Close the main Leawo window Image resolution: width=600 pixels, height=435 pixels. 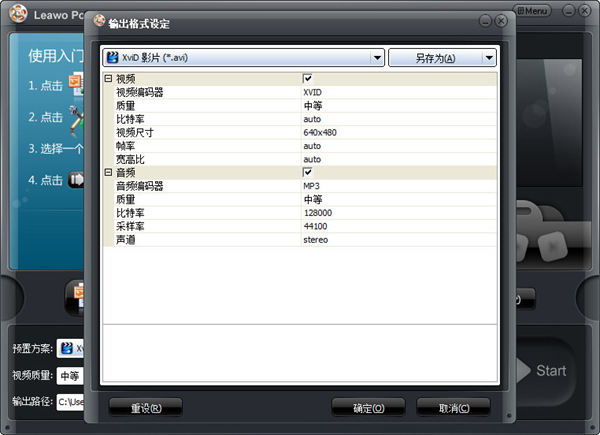tap(585, 11)
